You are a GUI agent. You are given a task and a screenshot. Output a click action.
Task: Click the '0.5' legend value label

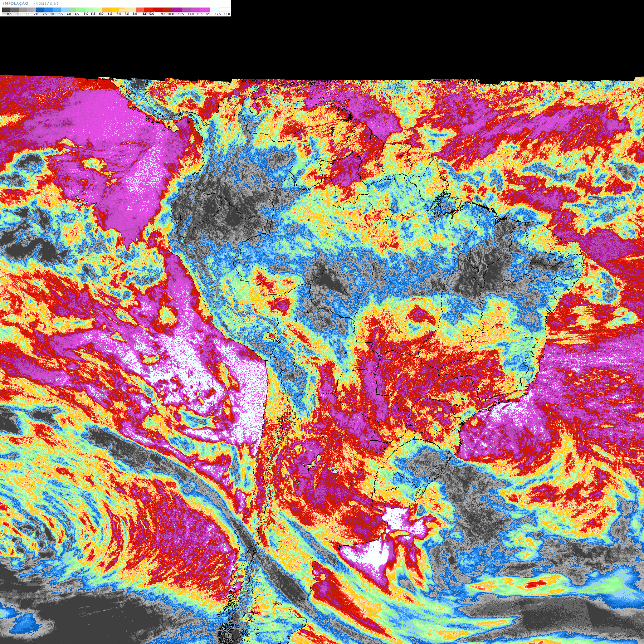click(x=9, y=14)
